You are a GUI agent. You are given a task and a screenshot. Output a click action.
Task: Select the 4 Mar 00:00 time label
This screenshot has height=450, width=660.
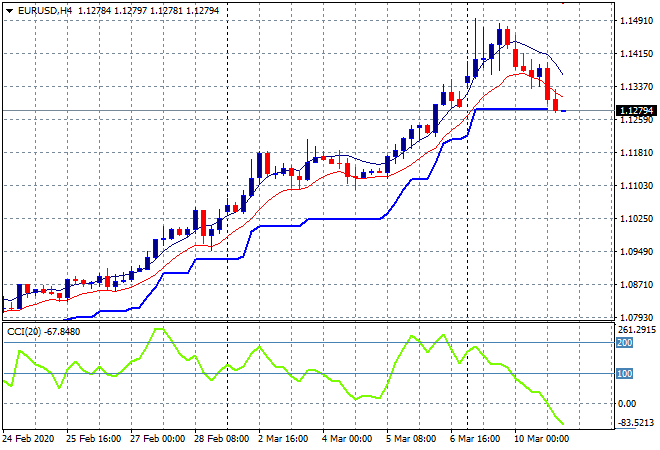347,439
